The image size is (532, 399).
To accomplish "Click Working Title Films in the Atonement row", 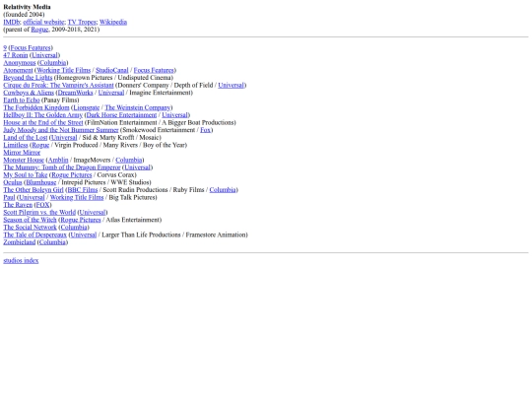I will click(63, 70).
